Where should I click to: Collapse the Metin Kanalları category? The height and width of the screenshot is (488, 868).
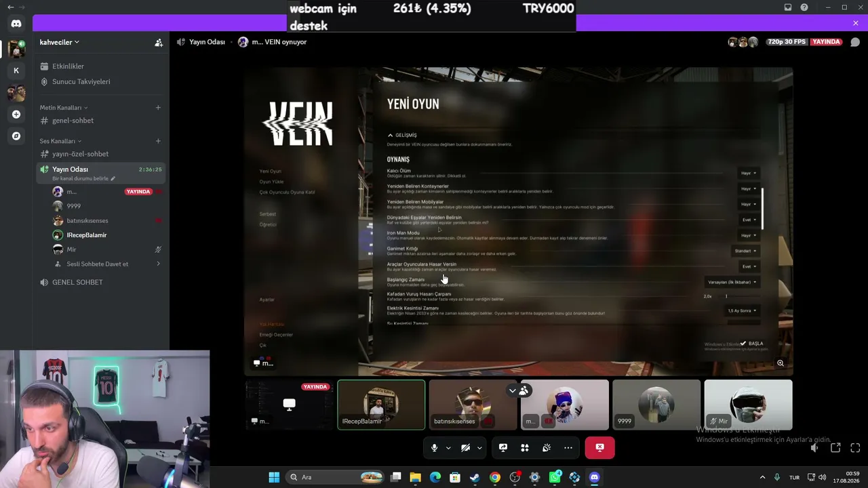[x=64, y=107]
